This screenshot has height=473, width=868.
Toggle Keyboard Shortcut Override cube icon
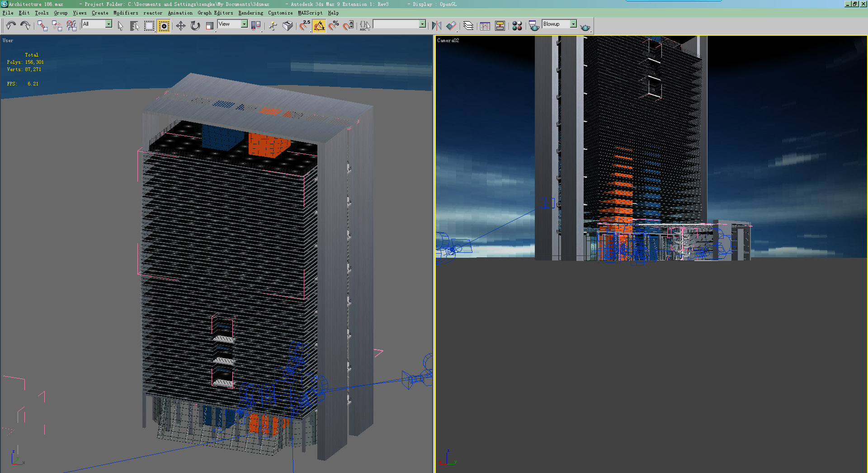click(x=288, y=25)
